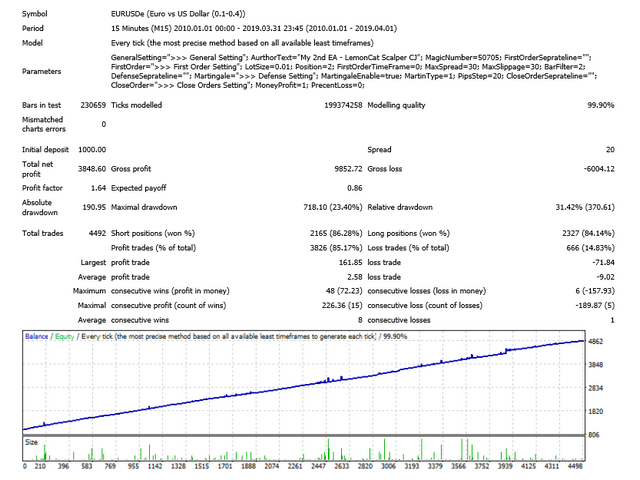Select the average loss trade value -9.02
Screen dimensions: 640x480
[605, 277]
